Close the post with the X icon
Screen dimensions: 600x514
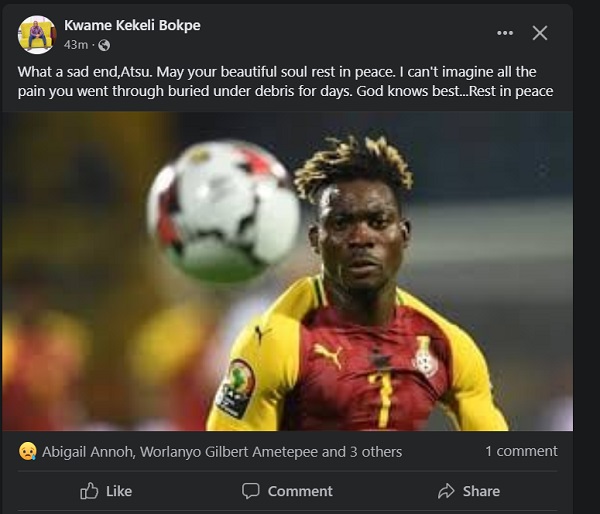tap(540, 33)
